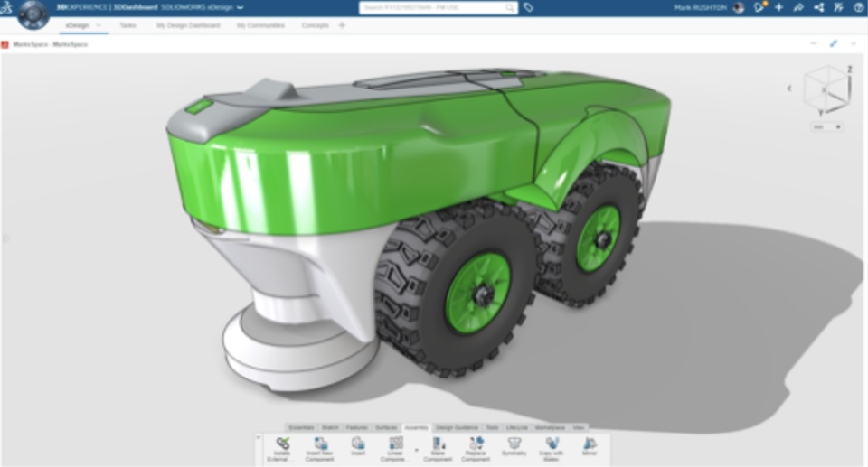Click the Mirror tool

tap(590, 446)
